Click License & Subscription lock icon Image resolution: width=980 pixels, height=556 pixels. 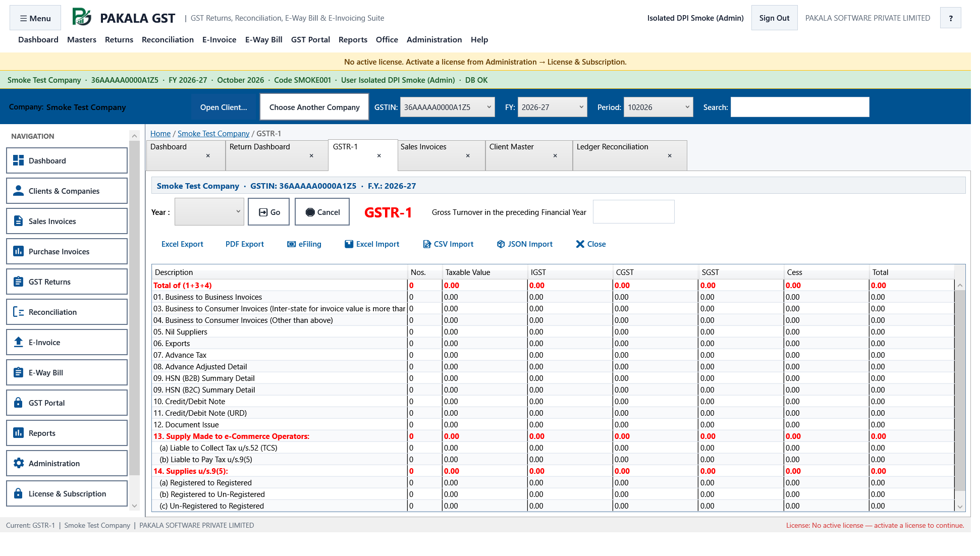18,493
